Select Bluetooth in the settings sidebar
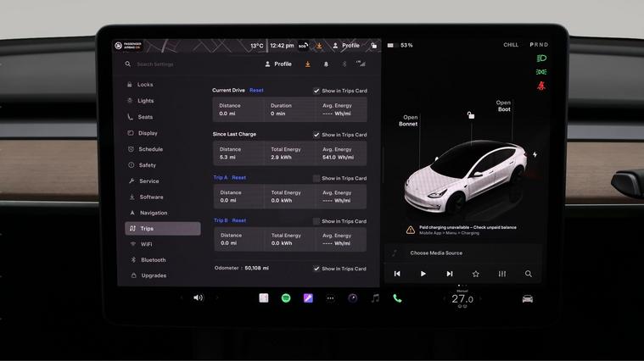 pyautogui.click(x=154, y=260)
